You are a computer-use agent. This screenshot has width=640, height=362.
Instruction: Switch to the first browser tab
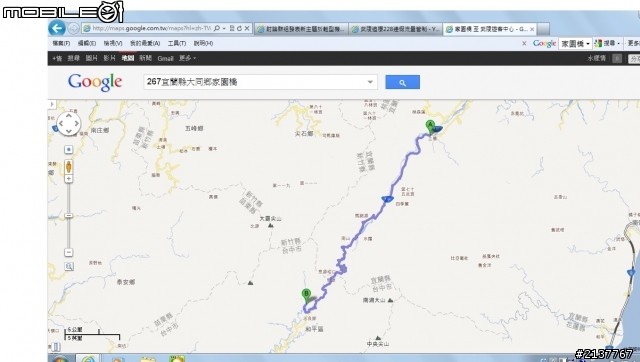pyautogui.click(x=301, y=29)
